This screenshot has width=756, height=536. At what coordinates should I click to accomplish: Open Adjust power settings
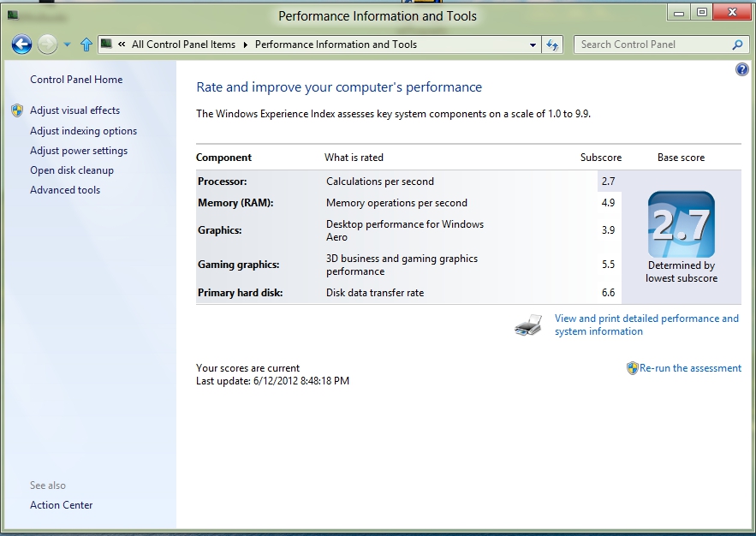click(x=79, y=151)
